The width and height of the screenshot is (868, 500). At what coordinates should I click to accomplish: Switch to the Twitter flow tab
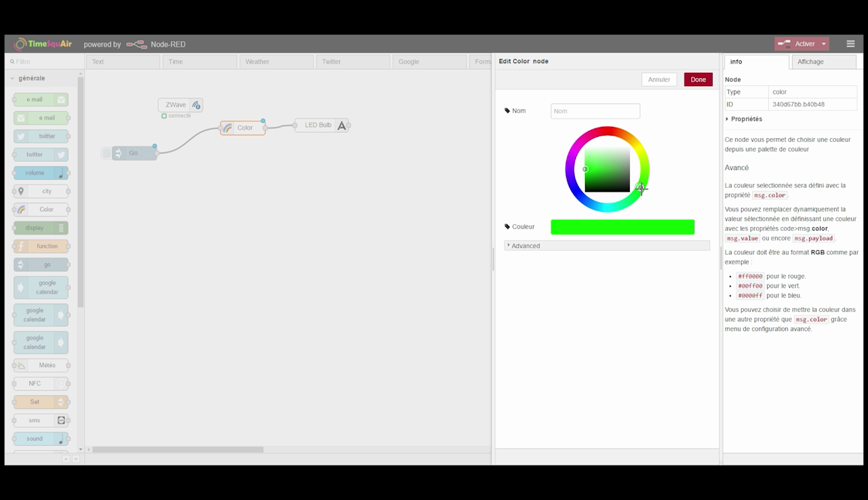[x=353, y=62]
